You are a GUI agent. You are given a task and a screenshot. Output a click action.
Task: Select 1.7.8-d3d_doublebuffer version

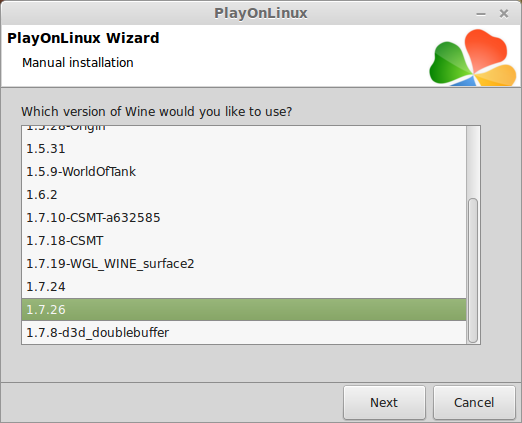(244, 333)
